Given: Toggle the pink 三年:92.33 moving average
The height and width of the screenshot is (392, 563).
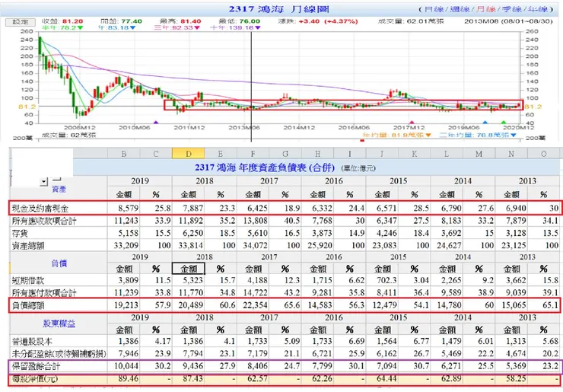Looking at the screenshot, I should click(x=176, y=27).
